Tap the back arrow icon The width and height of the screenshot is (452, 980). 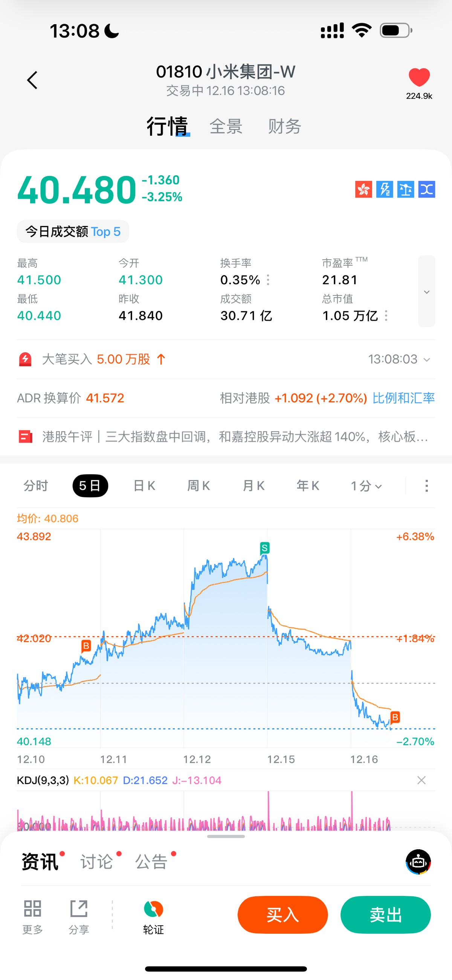click(32, 80)
